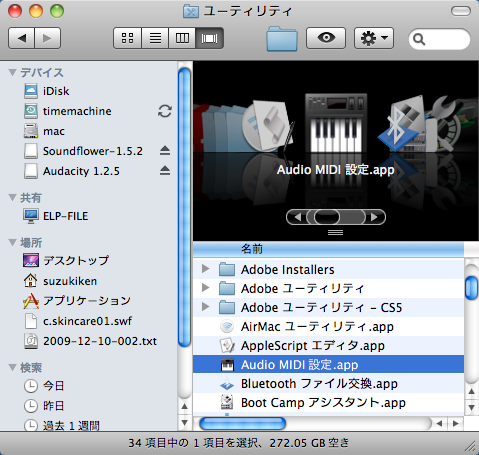Switch to icon view
The width and height of the screenshot is (479, 455).
[127, 38]
